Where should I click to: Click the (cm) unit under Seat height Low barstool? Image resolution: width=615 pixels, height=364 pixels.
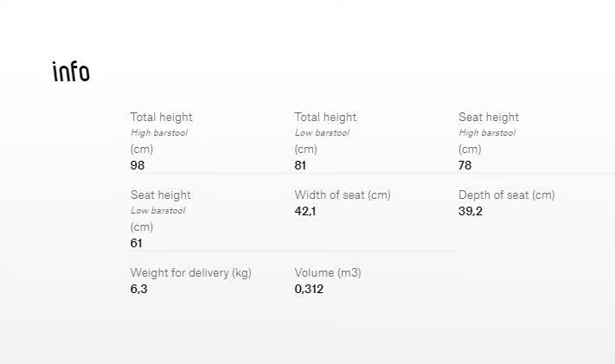point(142,227)
